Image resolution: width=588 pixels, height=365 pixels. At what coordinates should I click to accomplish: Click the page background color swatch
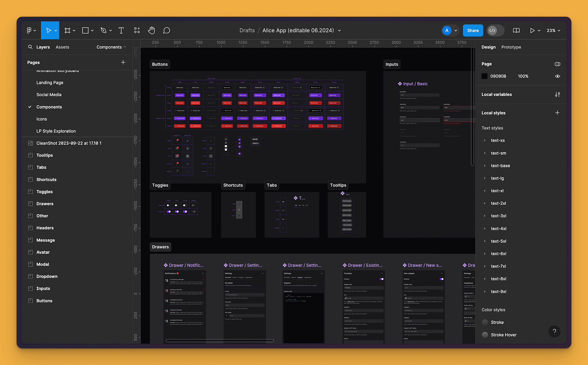[485, 76]
